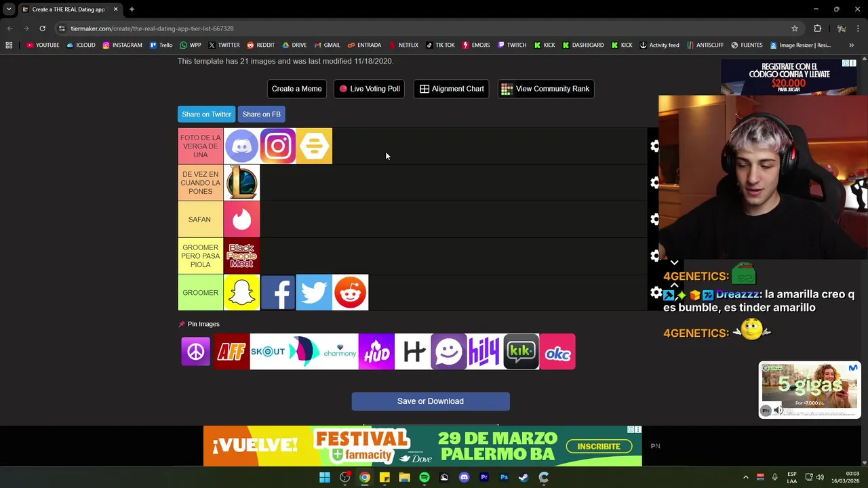Image resolution: width=868 pixels, height=488 pixels.
Task: Click the tiermaker.com address bar
Action: click(x=427, y=28)
